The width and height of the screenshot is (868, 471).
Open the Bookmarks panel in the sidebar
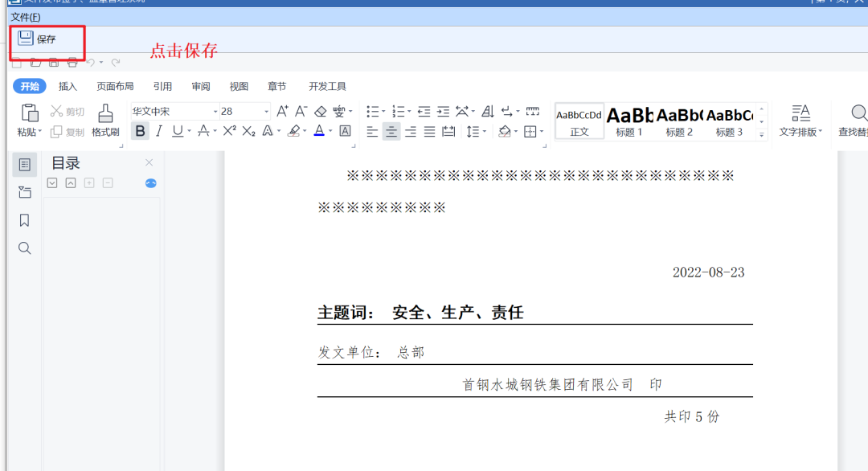24,220
